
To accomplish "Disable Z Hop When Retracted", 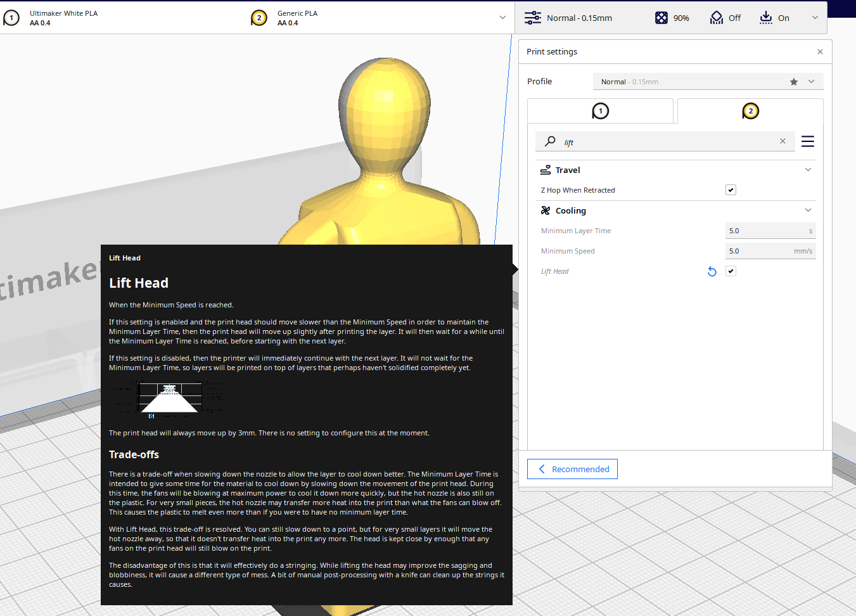I will tap(731, 189).
